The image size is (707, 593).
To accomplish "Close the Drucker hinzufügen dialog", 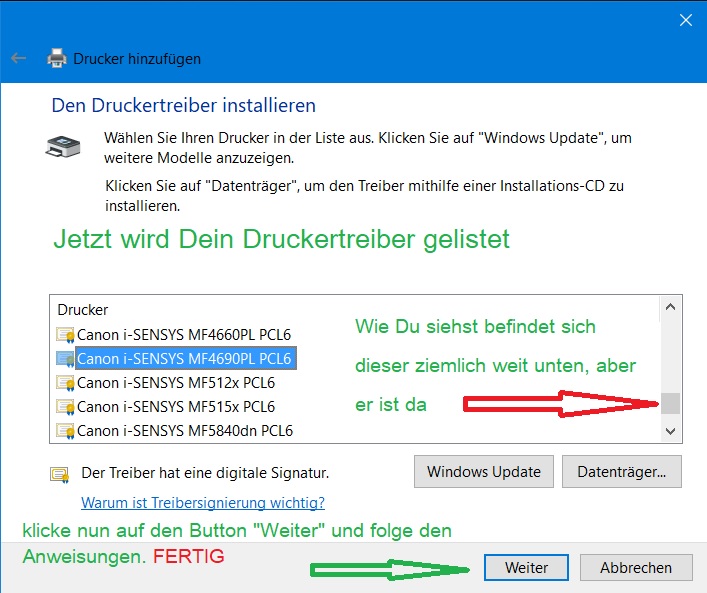I will click(686, 20).
